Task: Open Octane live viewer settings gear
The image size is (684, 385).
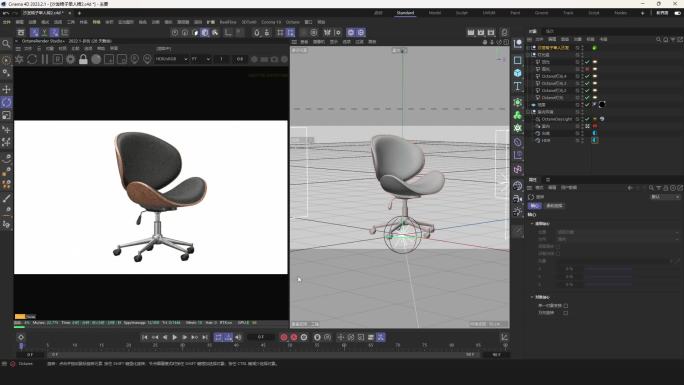Action: point(70,59)
